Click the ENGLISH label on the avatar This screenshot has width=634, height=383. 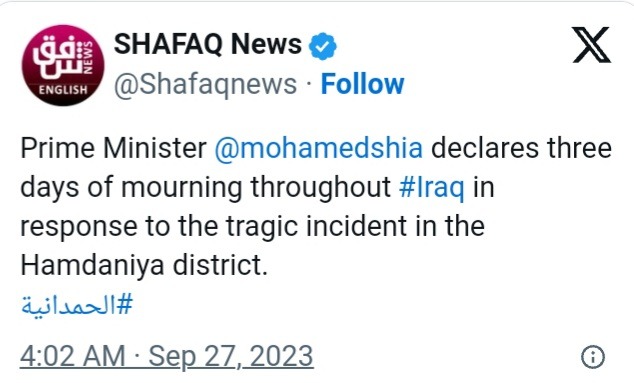pos(63,90)
